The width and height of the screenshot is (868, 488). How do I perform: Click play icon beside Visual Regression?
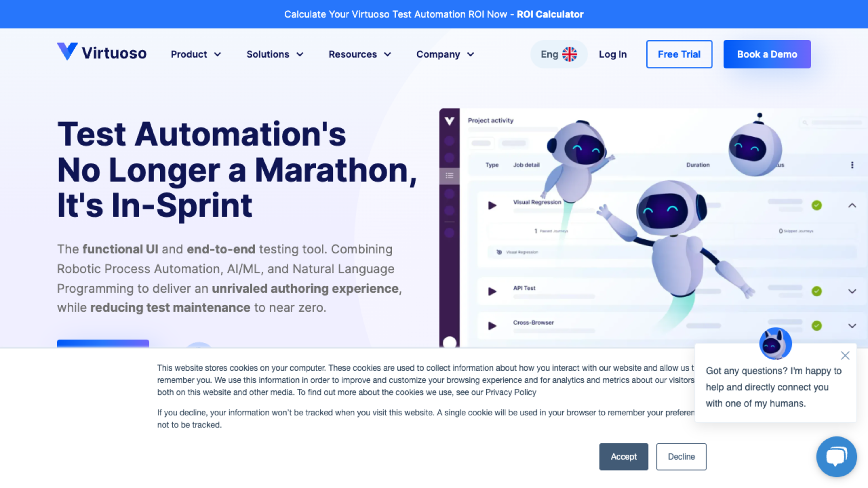pos(492,205)
